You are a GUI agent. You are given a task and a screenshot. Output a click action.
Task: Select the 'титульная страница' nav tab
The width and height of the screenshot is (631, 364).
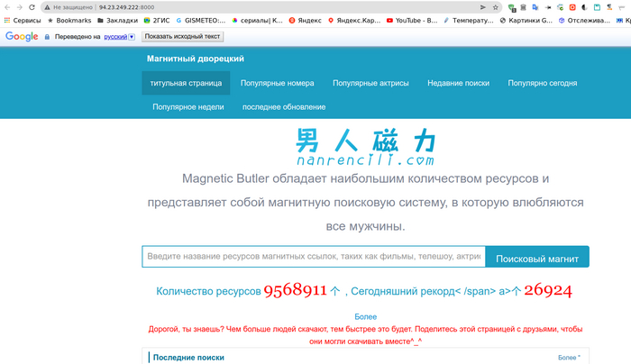pos(186,83)
